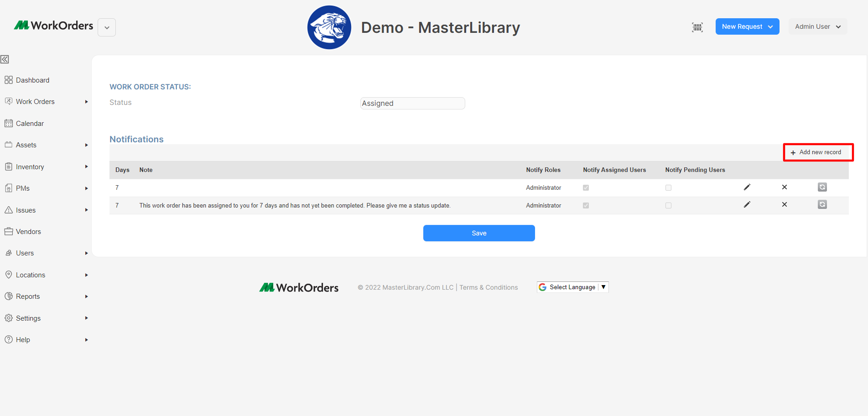The width and height of the screenshot is (868, 416).
Task: Collapse the sidebar with the double-chevron icon
Action: coord(5,59)
